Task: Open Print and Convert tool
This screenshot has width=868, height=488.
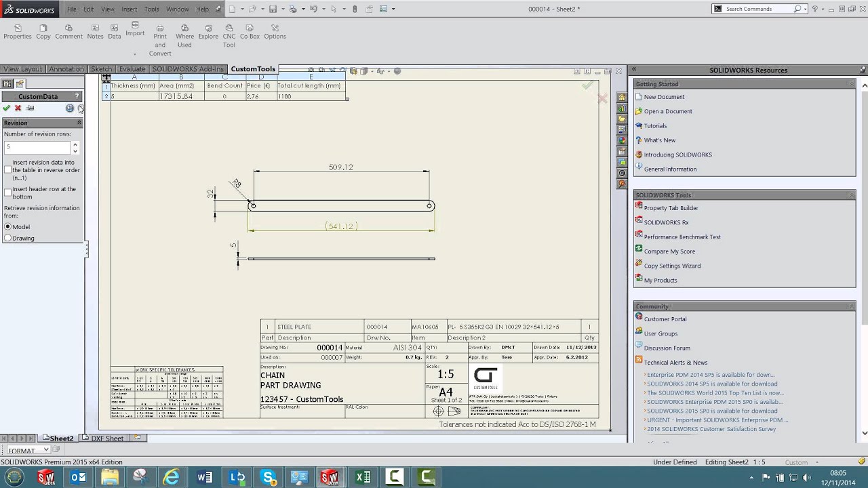Action: (x=160, y=41)
